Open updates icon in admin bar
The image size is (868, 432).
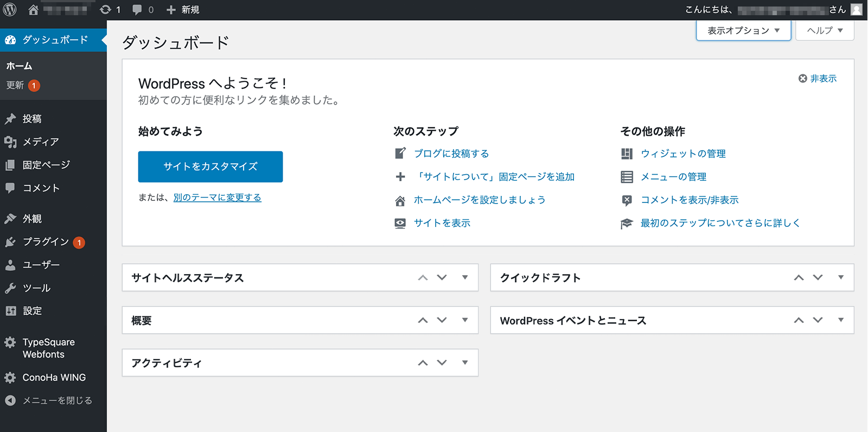[x=106, y=10]
